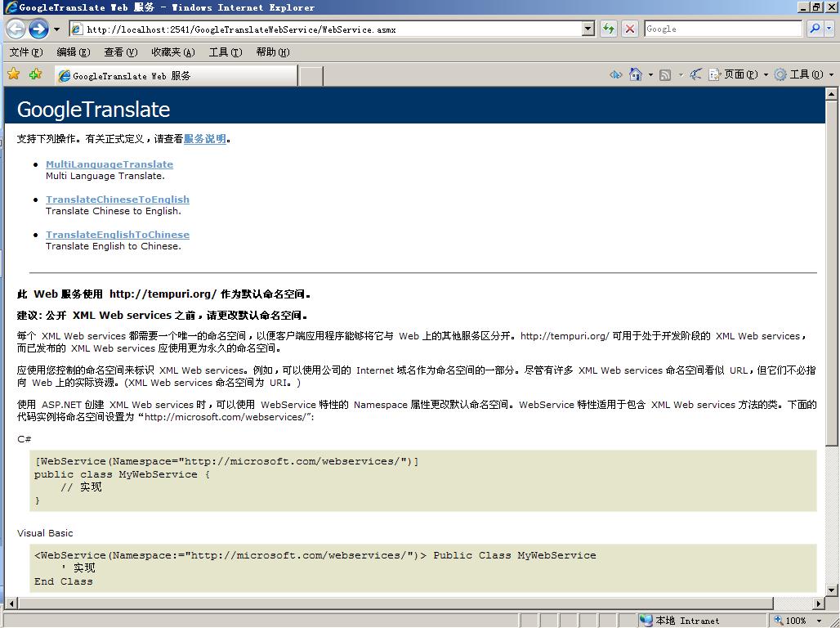Expand the Home button dropdown arrow

(650, 75)
